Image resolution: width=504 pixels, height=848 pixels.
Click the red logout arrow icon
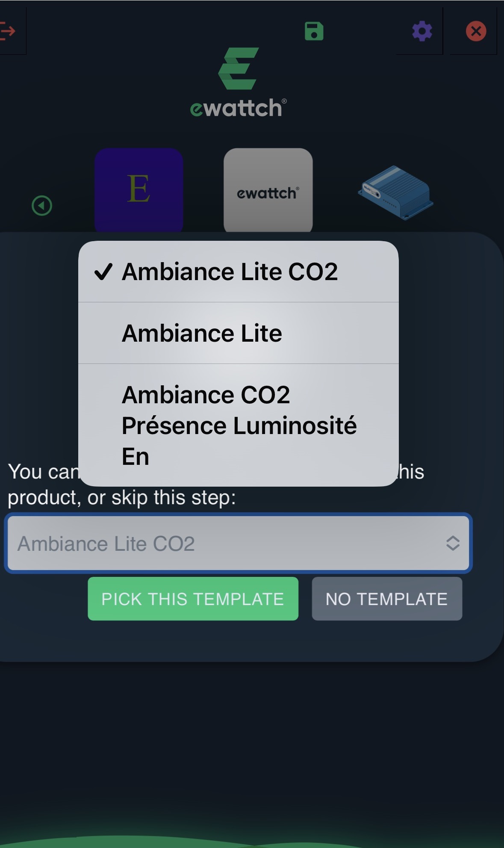pos(8,31)
